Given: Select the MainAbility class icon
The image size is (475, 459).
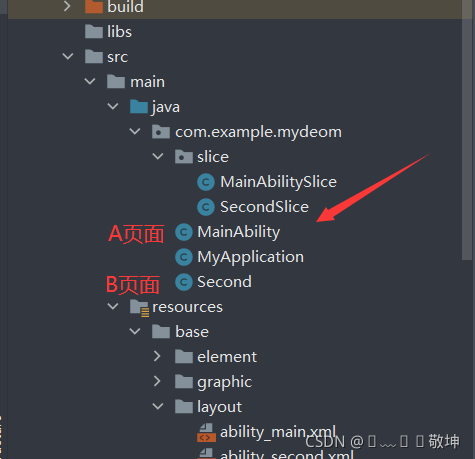Looking at the screenshot, I should [184, 232].
